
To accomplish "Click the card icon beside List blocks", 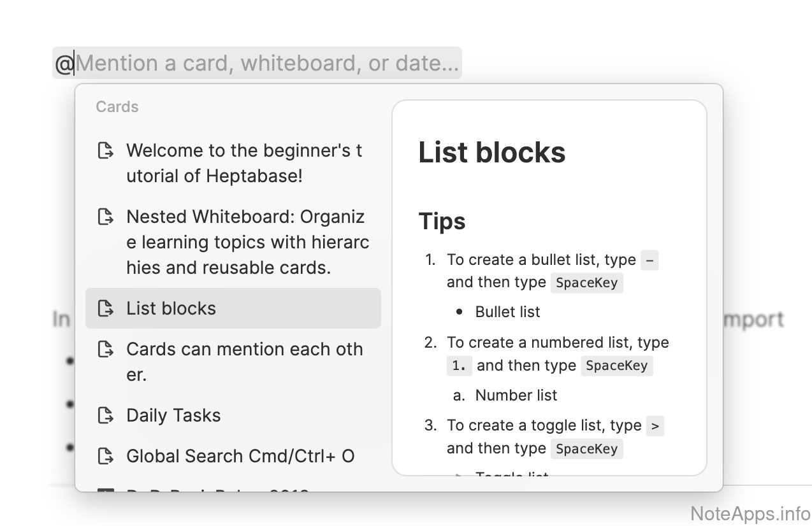I will [105, 309].
